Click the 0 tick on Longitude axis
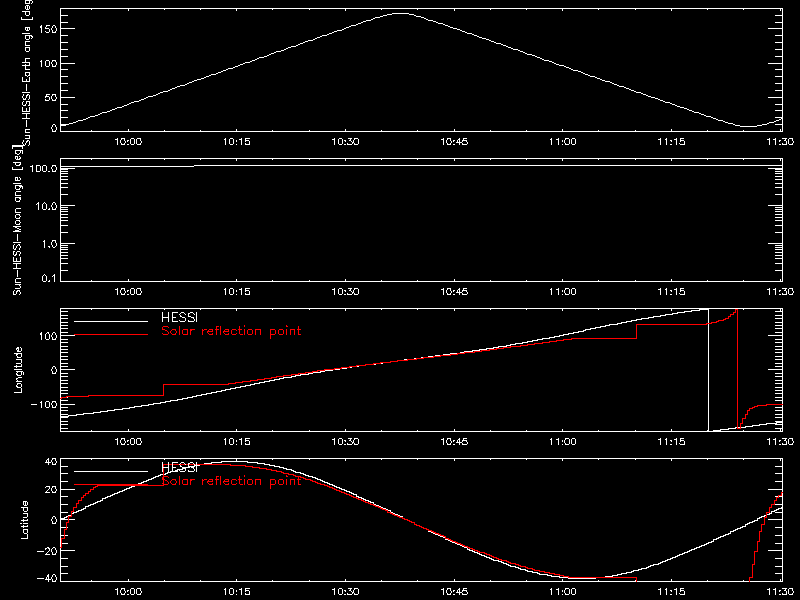The width and height of the screenshot is (800, 600). (x=55, y=370)
